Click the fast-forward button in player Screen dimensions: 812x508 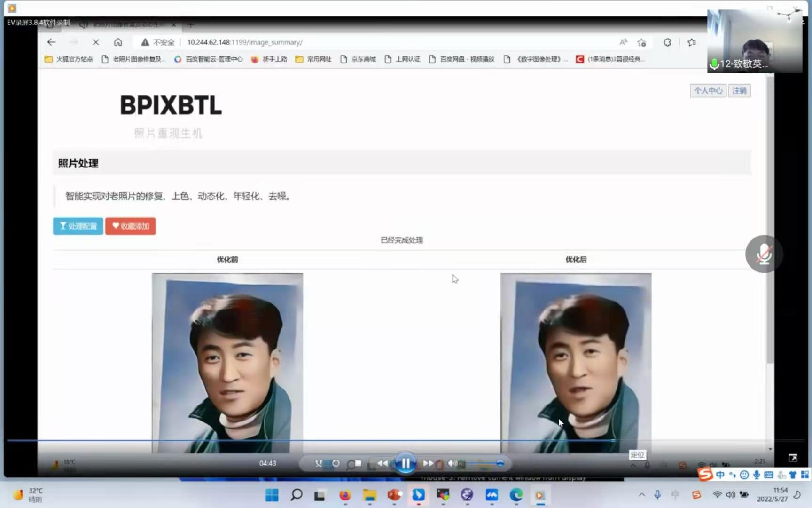pyautogui.click(x=428, y=463)
